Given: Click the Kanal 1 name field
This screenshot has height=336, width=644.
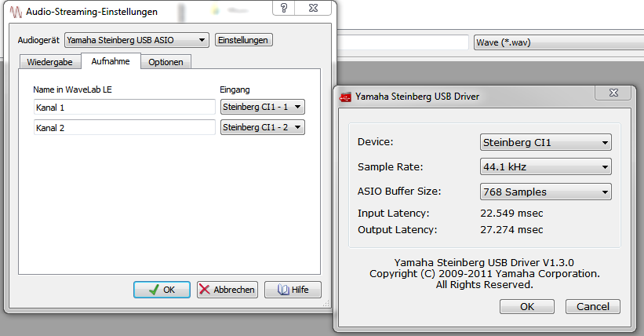Looking at the screenshot, I should point(125,108).
